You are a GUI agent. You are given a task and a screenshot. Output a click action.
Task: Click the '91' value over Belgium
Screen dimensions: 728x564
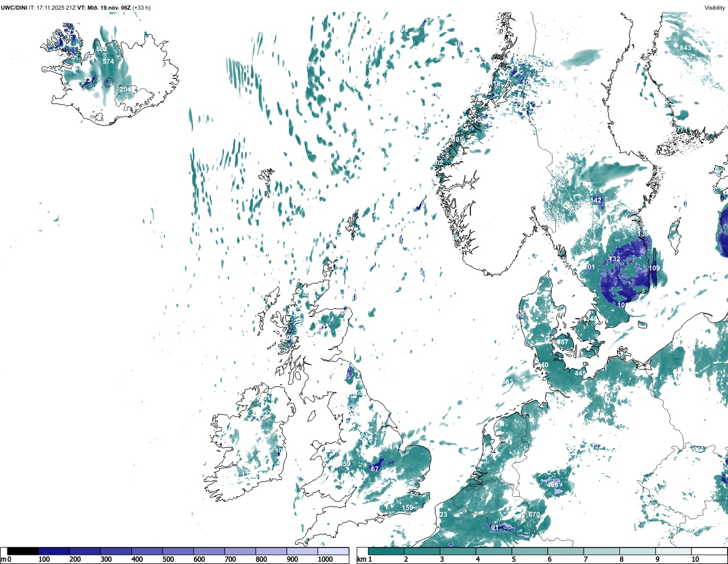(495, 528)
